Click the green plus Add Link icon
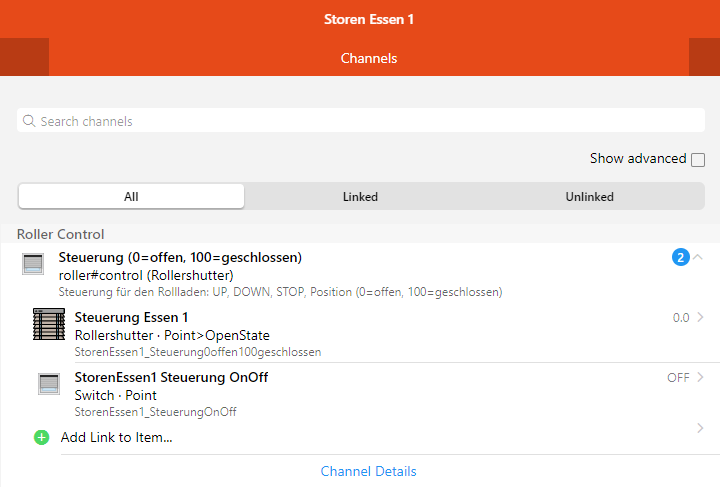 click(41, 437)
